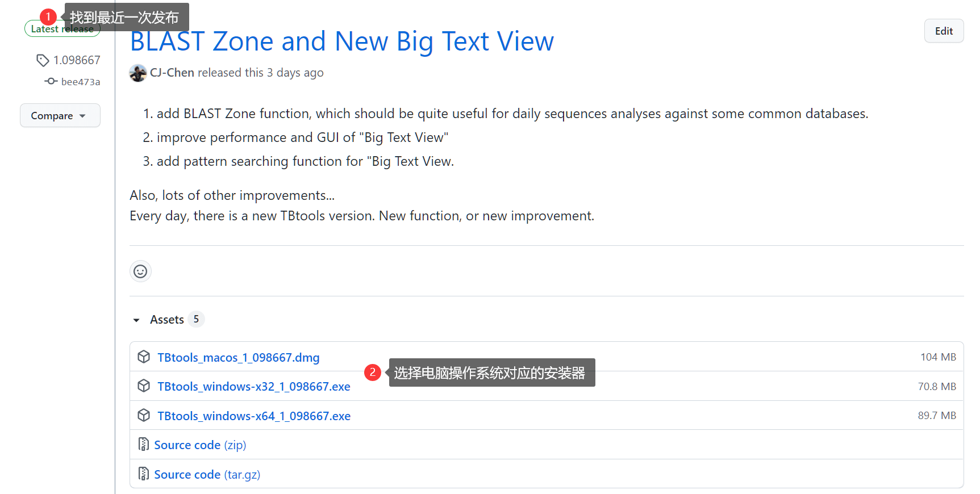980x494 pixels.
Task: Collapse the Assets section triangle
Action: click(136, 320)
